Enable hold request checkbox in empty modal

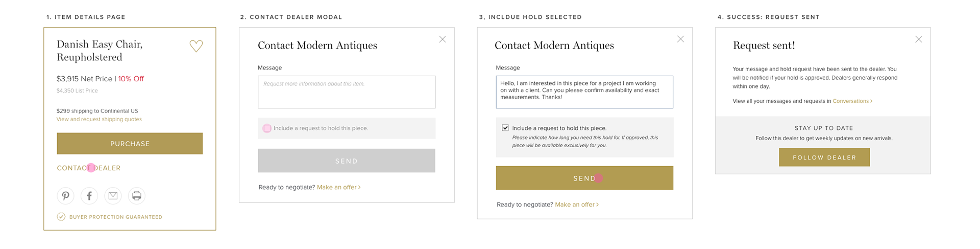pos(267,128)
